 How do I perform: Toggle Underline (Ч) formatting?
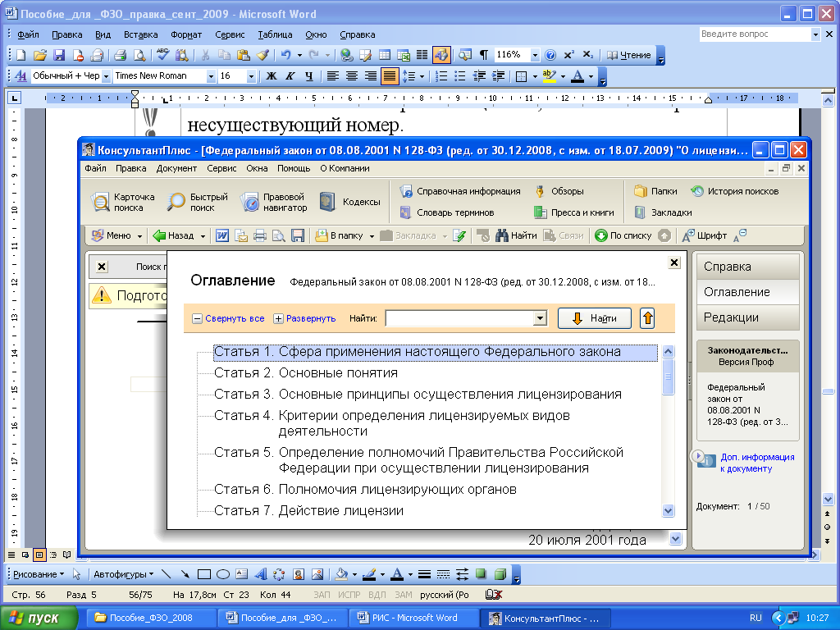pos(309,76)
